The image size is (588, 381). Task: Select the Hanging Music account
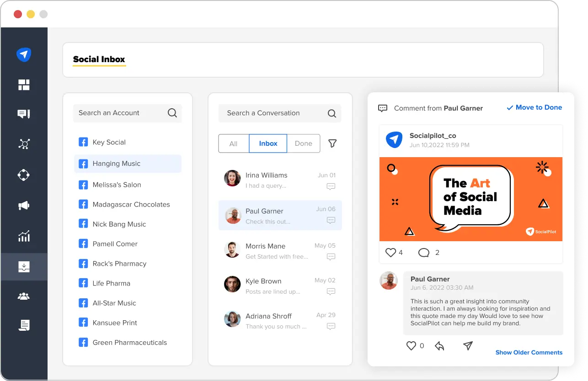128,164
